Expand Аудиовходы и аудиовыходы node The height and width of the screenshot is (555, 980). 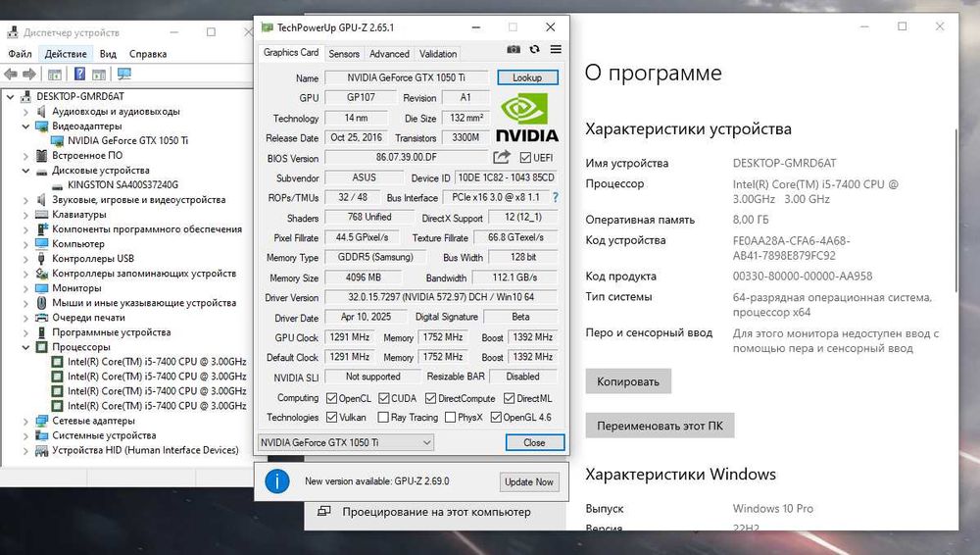coord(25,112)
